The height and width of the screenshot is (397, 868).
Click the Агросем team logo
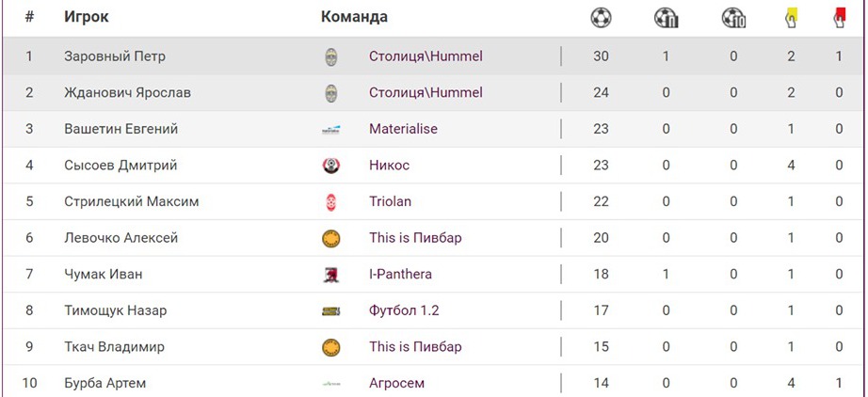pos(330,383)
